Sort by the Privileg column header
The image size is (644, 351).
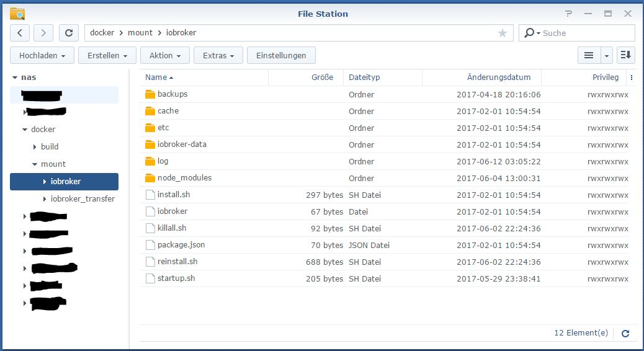pyautogui.click(x=584, y=77)
